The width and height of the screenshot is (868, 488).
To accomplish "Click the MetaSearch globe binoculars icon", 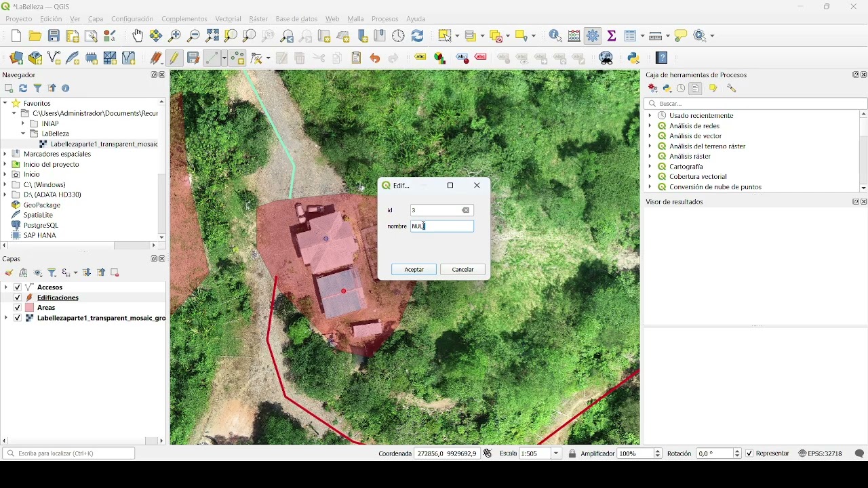I will coord(607,59).
